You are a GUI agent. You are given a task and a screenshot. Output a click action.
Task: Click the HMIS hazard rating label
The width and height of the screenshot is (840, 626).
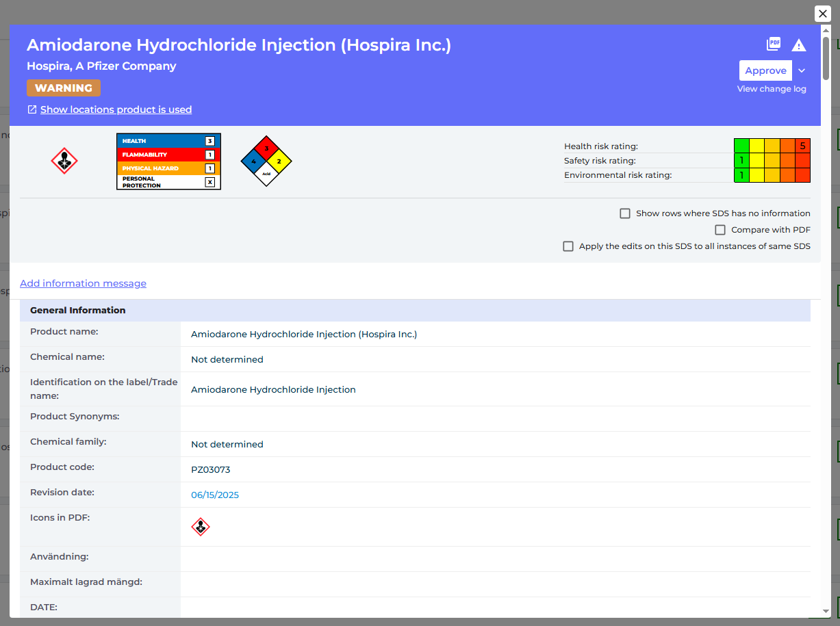(168, 161)
